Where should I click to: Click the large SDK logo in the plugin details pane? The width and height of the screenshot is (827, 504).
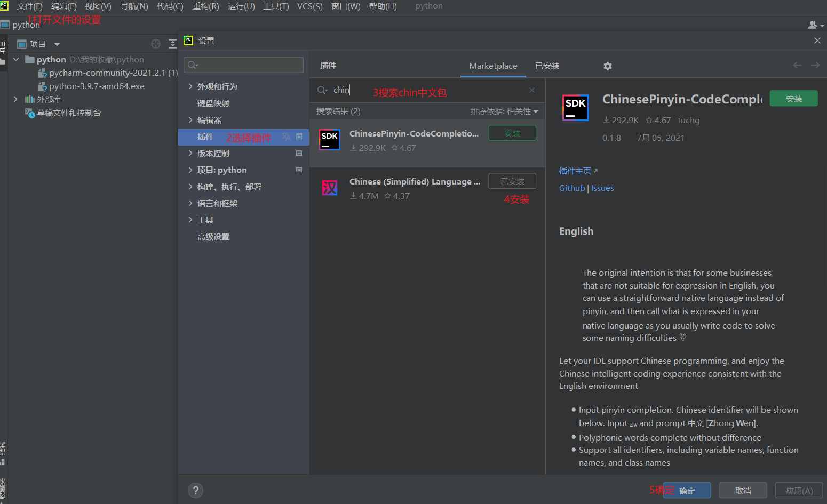click(576, 108)
